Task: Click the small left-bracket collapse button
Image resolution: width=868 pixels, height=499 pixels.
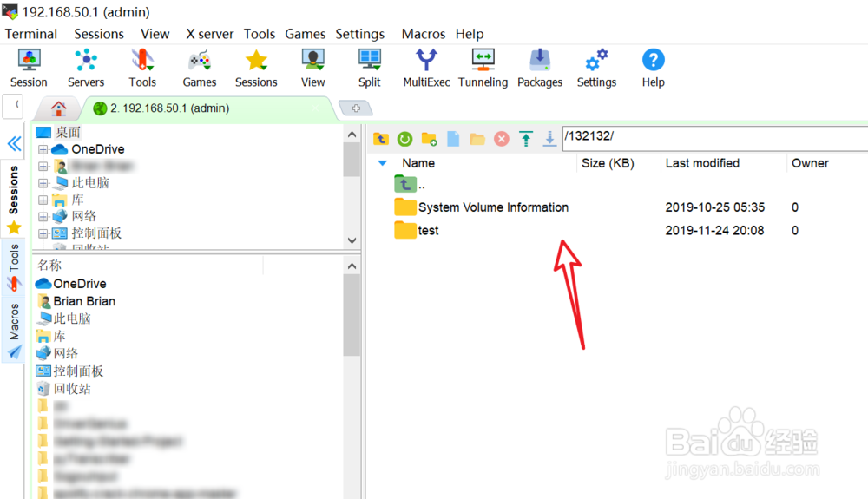Action: pos(13,106)
